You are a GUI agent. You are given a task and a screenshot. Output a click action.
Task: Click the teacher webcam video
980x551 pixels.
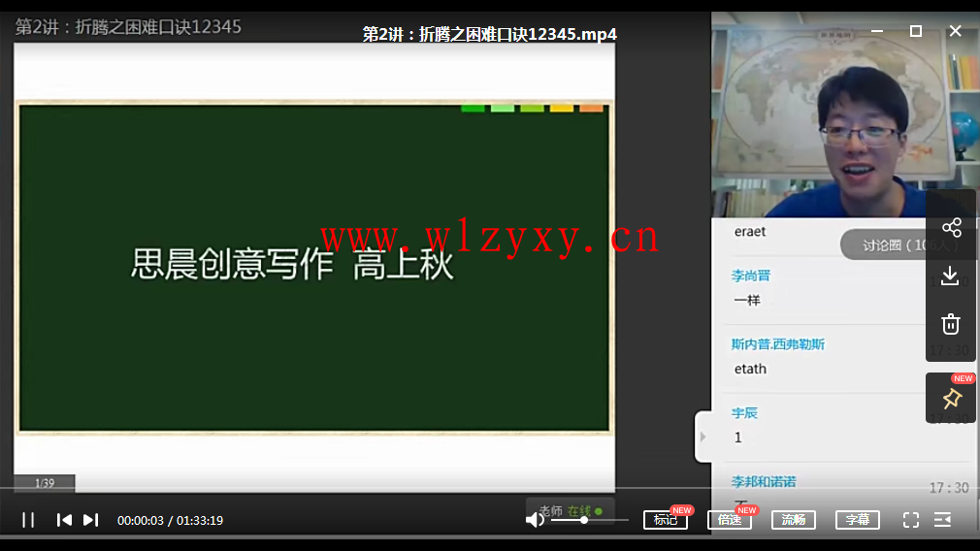point(845,114)
